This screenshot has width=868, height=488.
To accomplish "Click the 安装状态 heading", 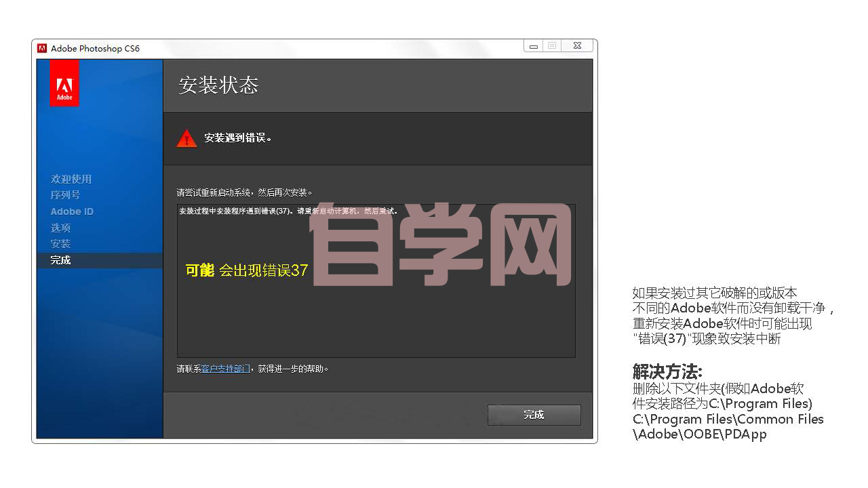I will 218,85.
